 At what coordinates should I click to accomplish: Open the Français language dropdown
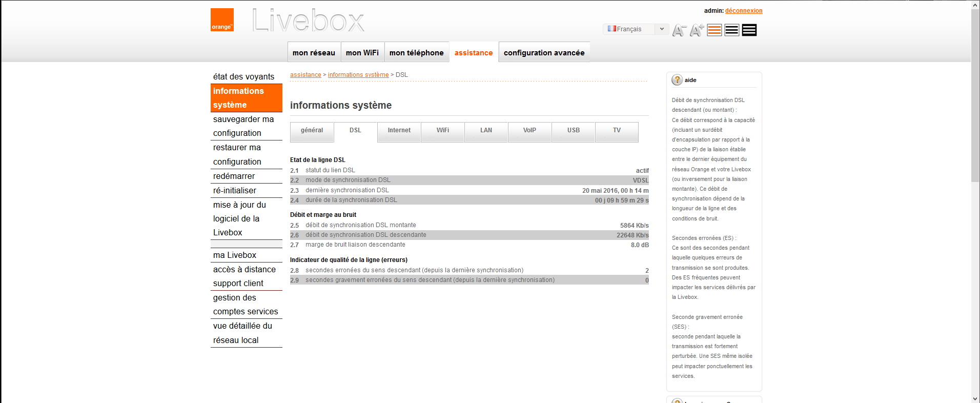coord(636,29)
